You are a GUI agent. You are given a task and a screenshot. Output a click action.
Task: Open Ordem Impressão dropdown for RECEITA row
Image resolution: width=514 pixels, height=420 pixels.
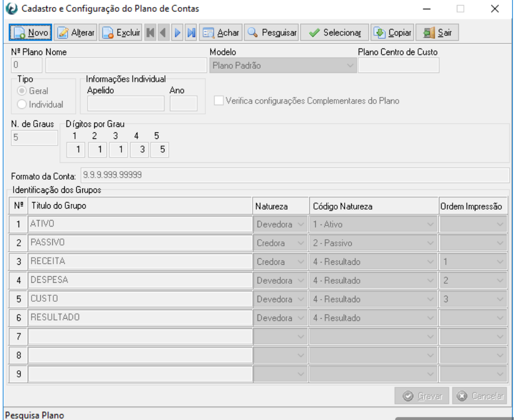click(473, 261)
